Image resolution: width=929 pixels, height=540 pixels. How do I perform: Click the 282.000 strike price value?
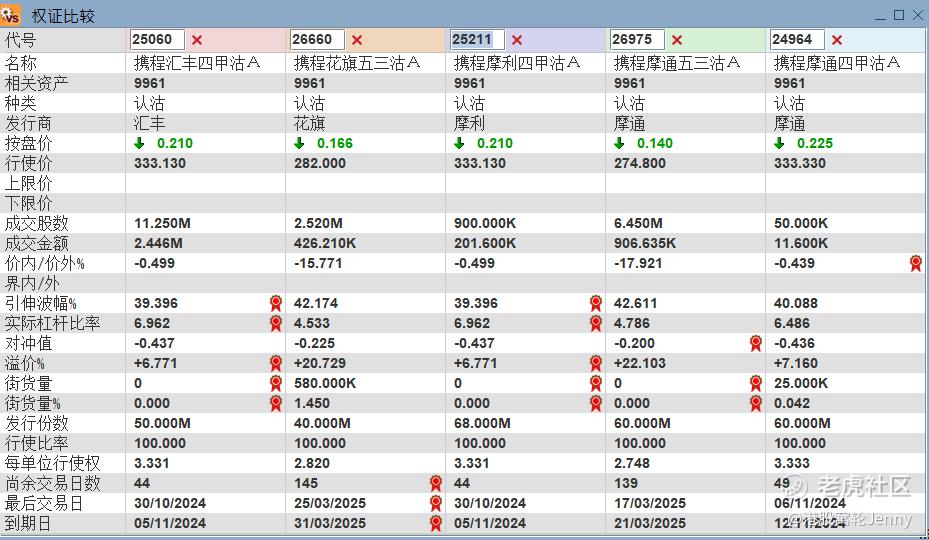(320, 163)
